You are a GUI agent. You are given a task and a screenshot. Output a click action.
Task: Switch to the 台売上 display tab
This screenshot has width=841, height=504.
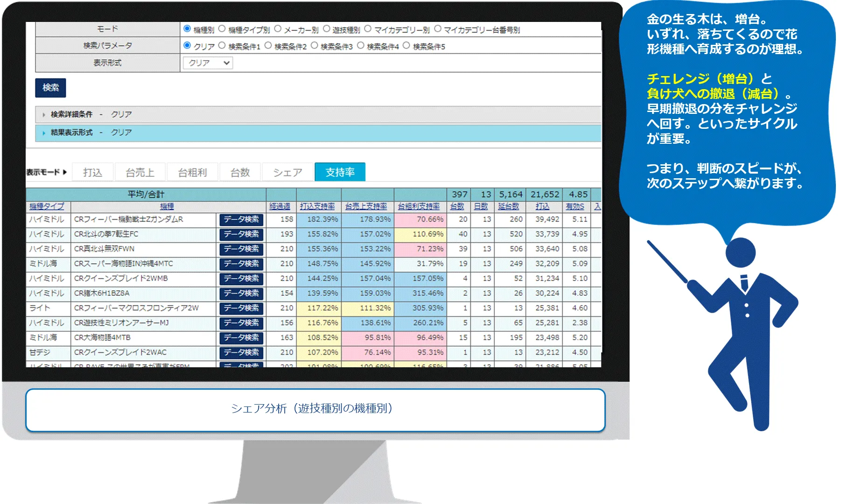click(140, 172)
